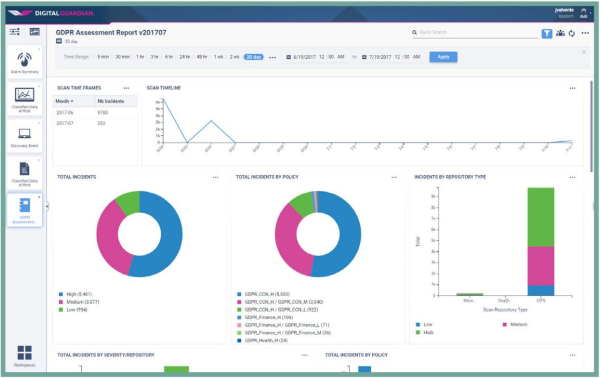Click the dashboard chart icon beside sliders icon
Image resolution: width=600 pixels, height=378 pixels.
pos(34,32)
